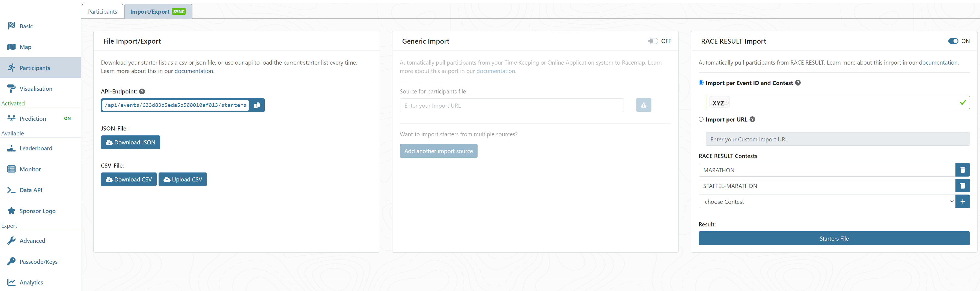
Task: Open the Prediction add-on
Action: tap(40, 119)
